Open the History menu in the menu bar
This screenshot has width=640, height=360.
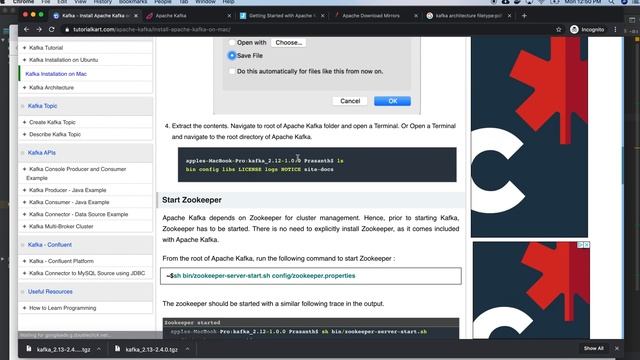[x=102, y=2]
